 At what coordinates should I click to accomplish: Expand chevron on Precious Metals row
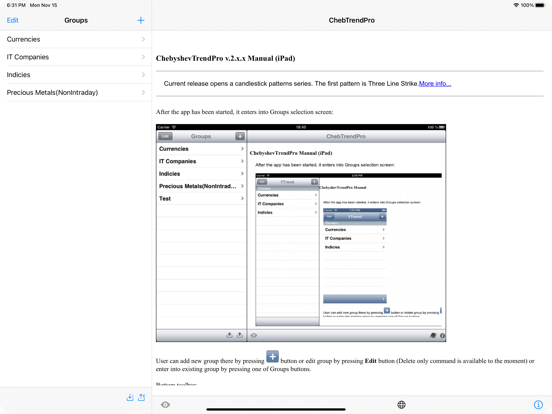pyautogui.click(x=143, y=93)
